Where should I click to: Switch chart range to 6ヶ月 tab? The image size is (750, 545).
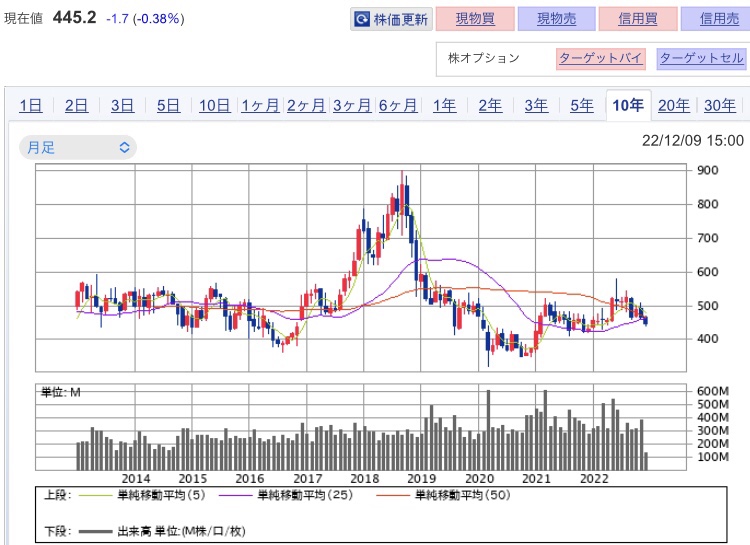[x=398, y=105]
